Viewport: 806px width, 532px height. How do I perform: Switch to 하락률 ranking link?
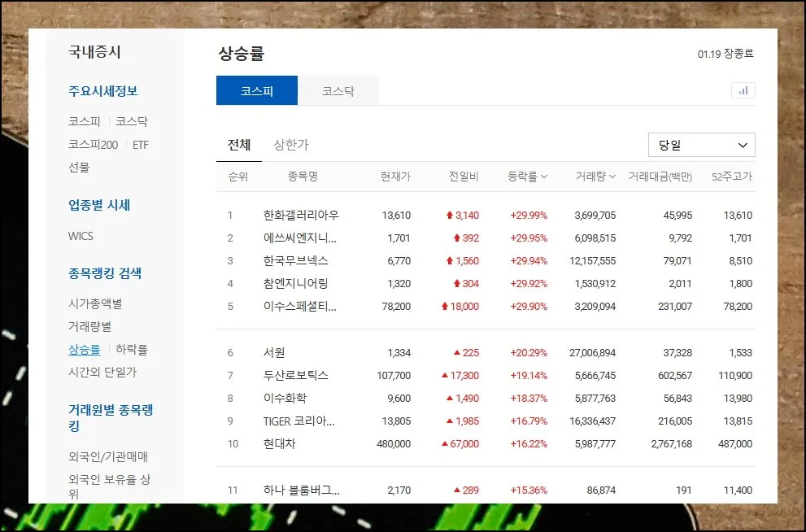[x=132, y=350]
